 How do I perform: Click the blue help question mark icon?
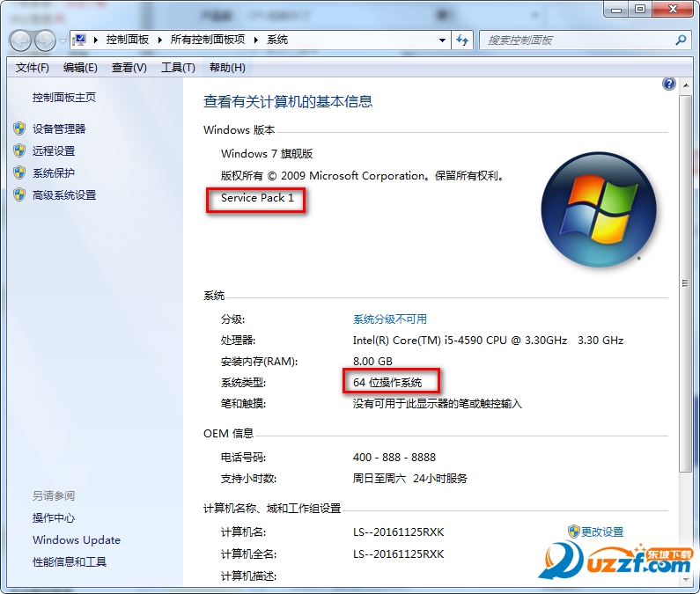coord(669,84)
